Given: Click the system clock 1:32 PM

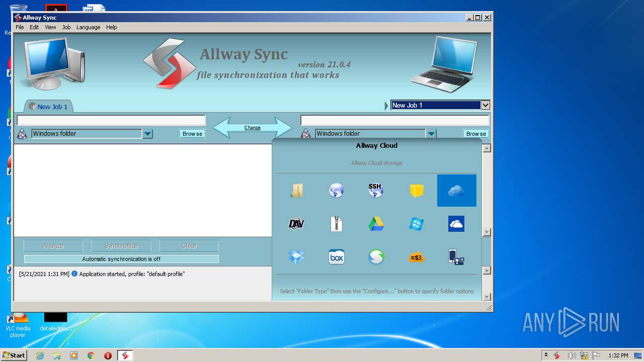Looking at the screenshot, I should coord(618,355).
